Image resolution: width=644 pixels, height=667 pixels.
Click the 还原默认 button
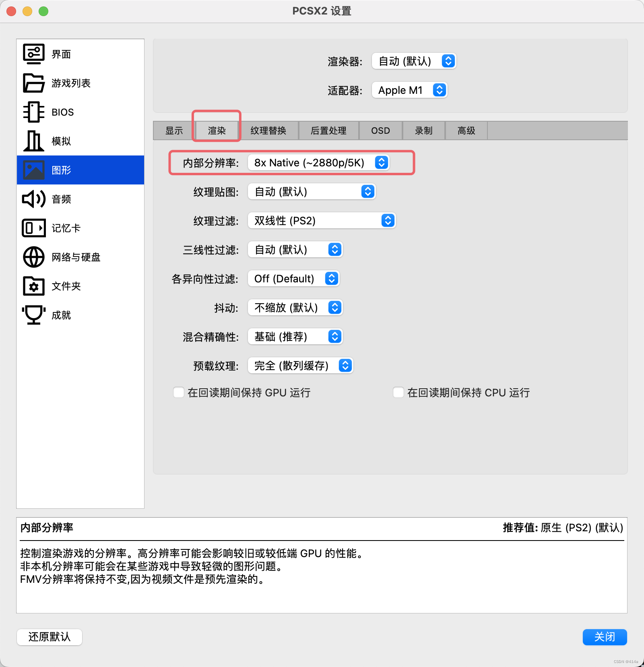(x=49, y=637)
